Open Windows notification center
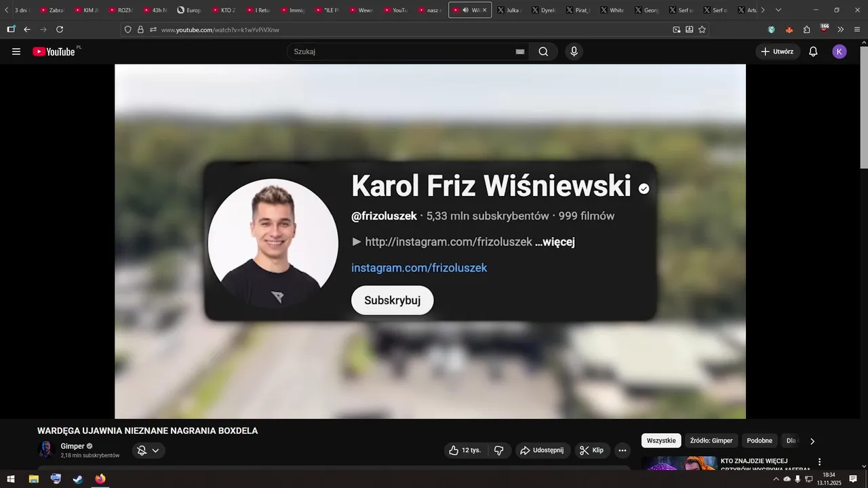The width and height of the screenshot is (868, 488). (x=853, y=479)
